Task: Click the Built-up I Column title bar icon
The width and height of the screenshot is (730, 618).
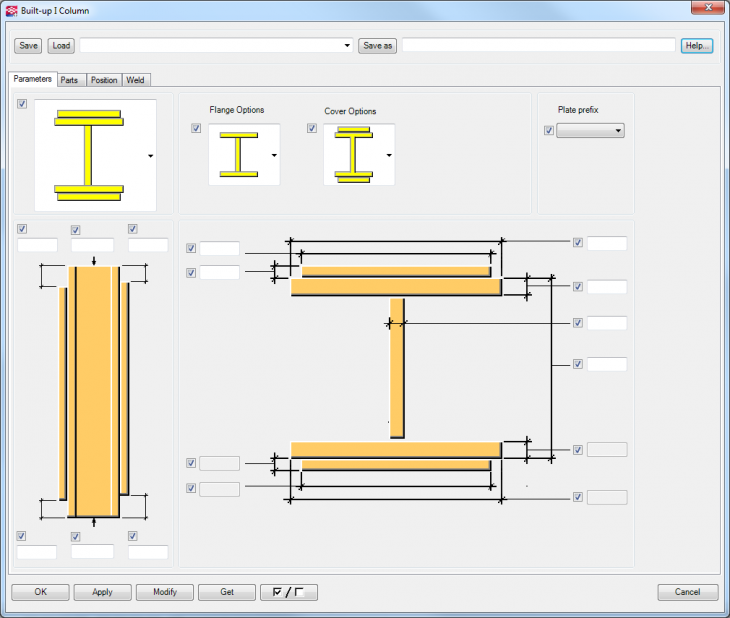Action: click(x=11, y=11)
